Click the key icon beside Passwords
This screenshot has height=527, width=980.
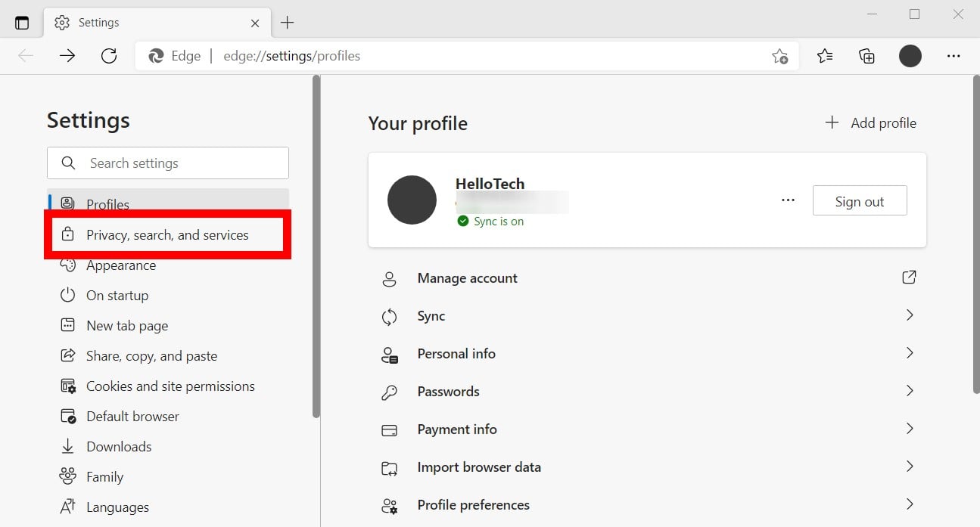(390, 392)
